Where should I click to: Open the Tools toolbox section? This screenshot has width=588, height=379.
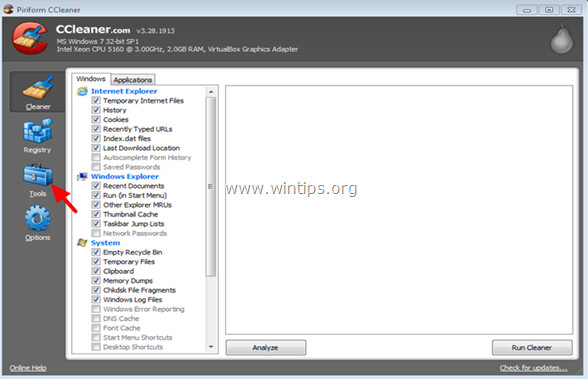pos(38,180)
